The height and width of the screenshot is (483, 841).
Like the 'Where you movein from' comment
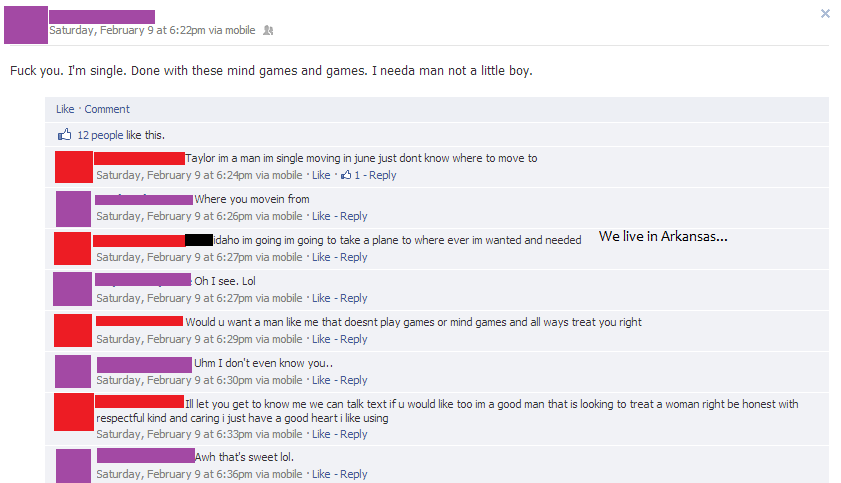tap(321, 216)
